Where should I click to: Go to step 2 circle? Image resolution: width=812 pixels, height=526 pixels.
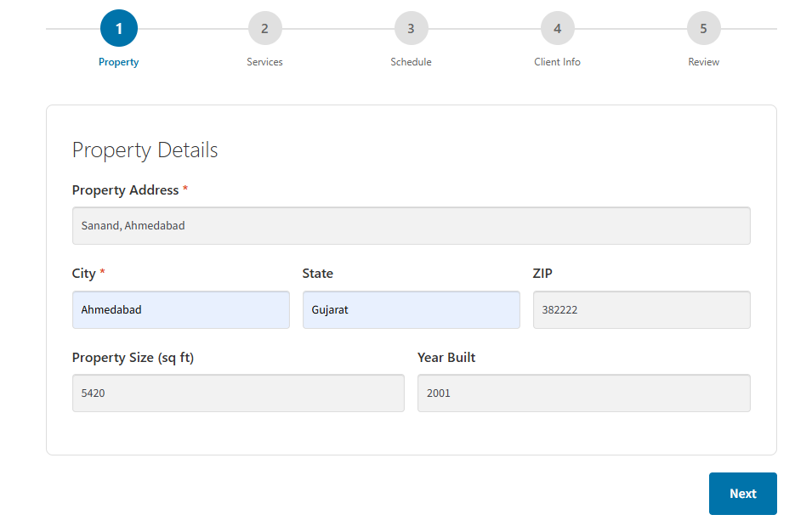264,28
